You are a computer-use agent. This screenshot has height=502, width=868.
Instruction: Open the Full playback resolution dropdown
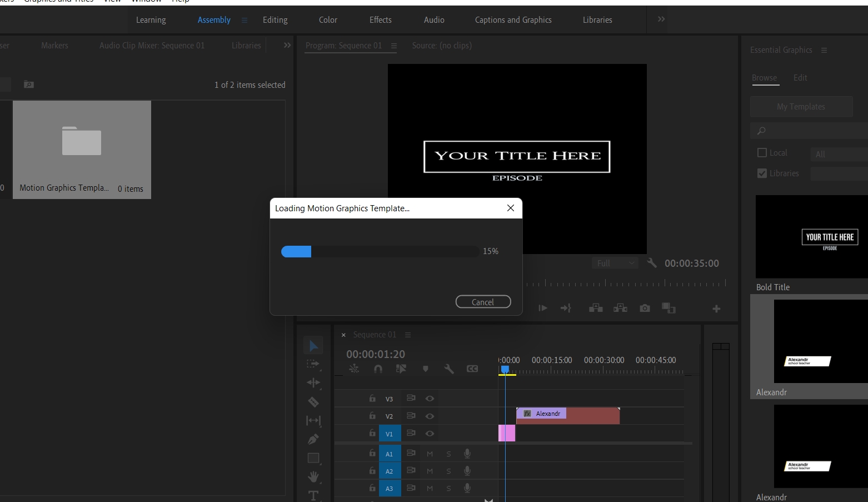pyautogui.click(x=615, y=263)
